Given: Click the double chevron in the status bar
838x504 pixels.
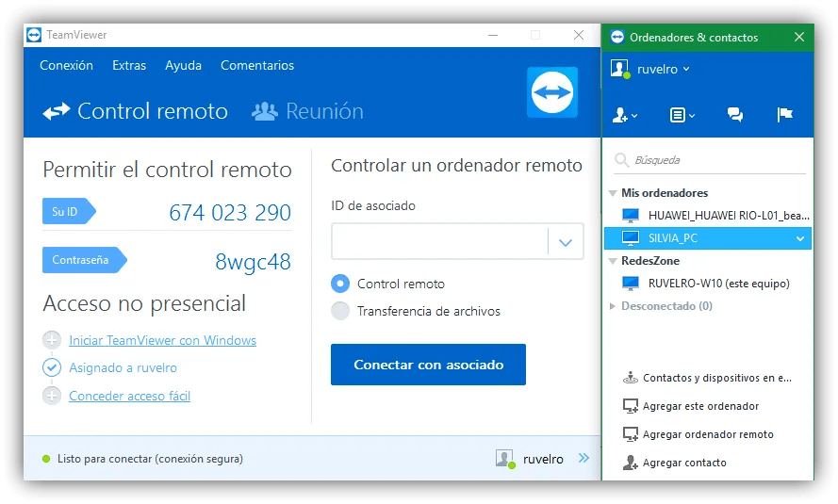Looking at the screenshot, I should (583, 458).
